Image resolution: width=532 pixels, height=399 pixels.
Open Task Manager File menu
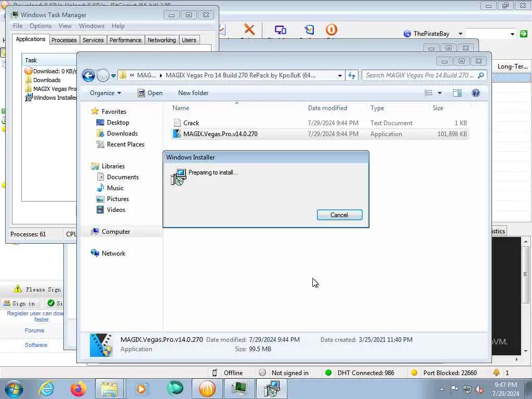coord(18,26)
